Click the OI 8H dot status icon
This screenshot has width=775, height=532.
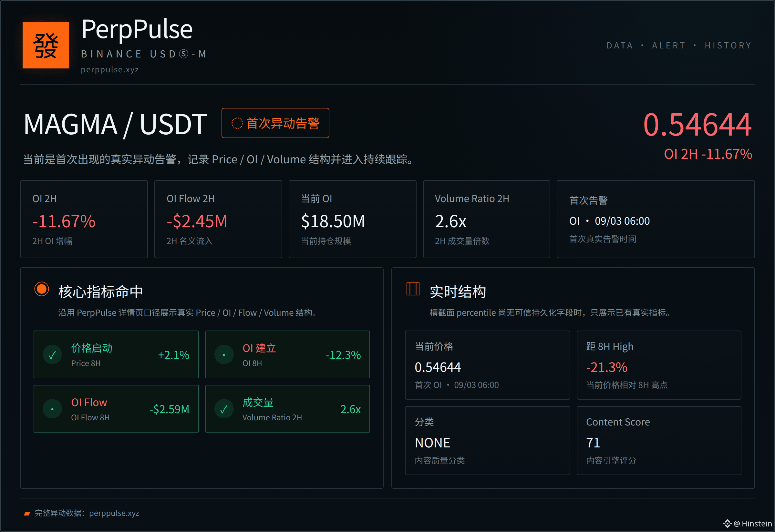pos(224,355)
